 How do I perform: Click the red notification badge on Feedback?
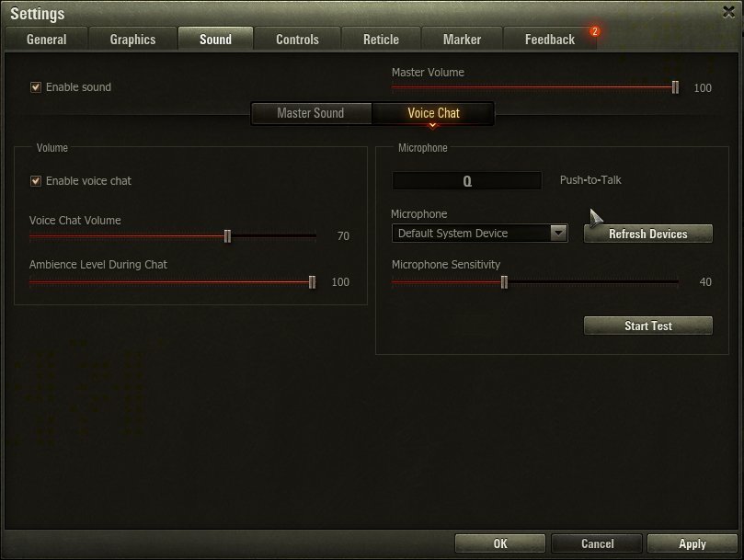click(x=594, y=31)
